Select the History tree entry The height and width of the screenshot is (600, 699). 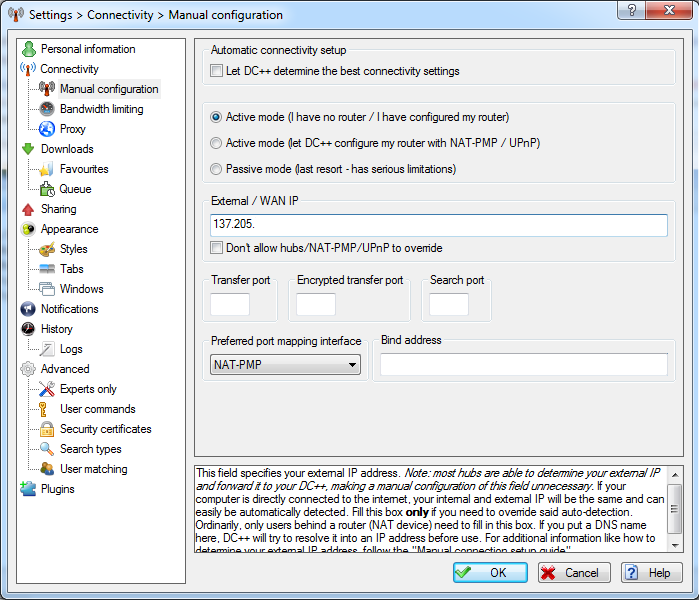coord(56,329)
